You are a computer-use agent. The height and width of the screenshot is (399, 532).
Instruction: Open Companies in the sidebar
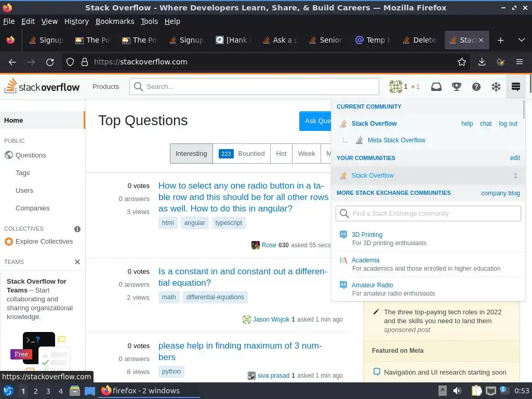click(33, 208)
